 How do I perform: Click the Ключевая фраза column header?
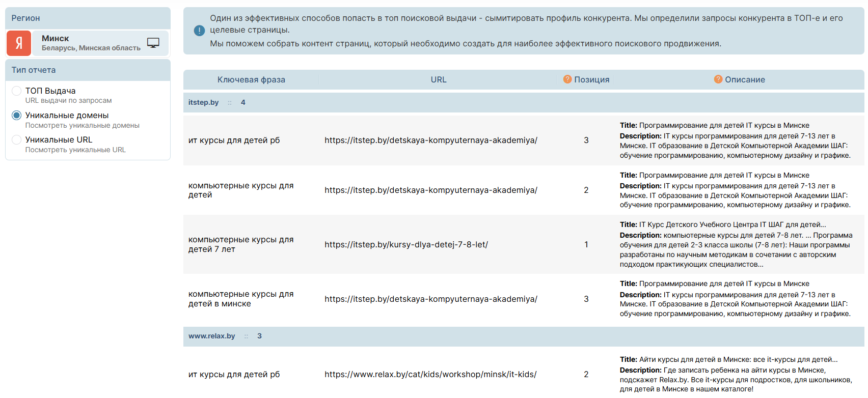[251, 79]
